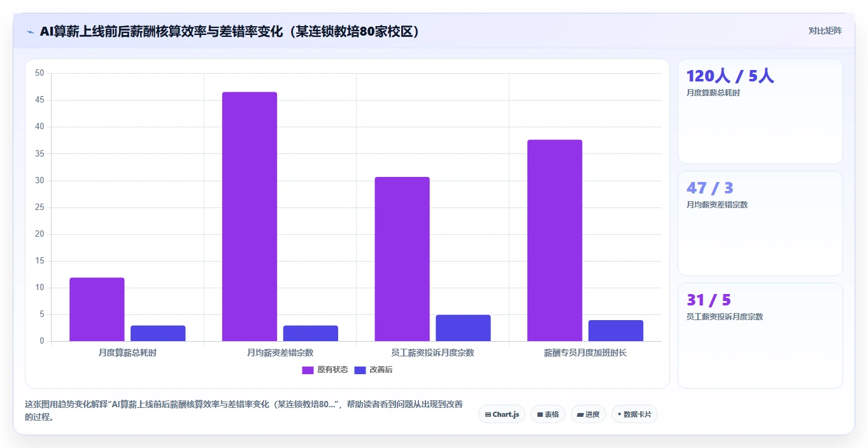Click the lightning icon beside the title

30,31
